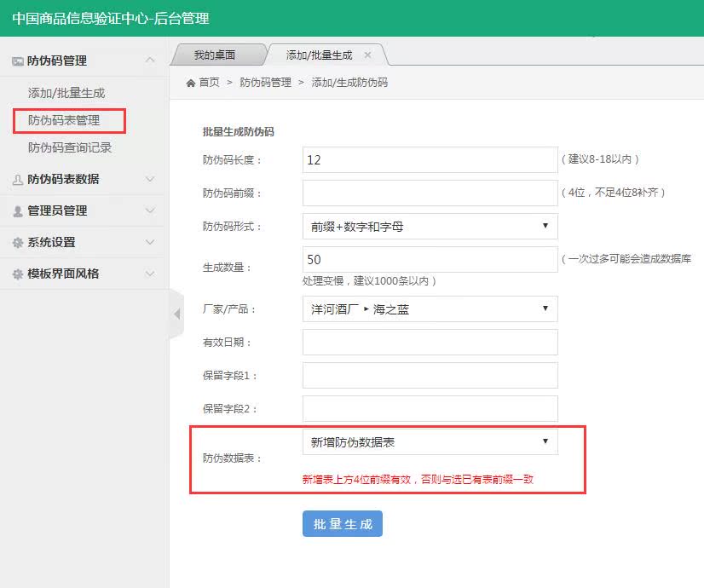Click 防伪码管理 in the breadcrumb

265,83
